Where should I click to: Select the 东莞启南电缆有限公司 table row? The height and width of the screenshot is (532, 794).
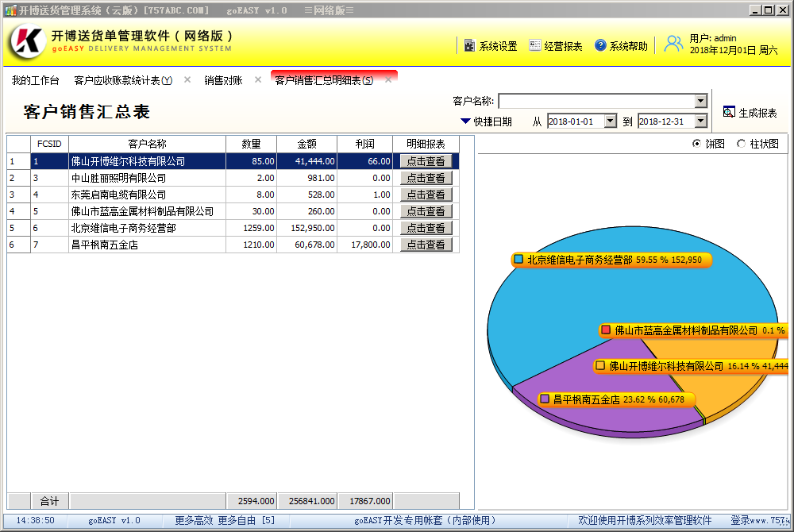[119, 195]
